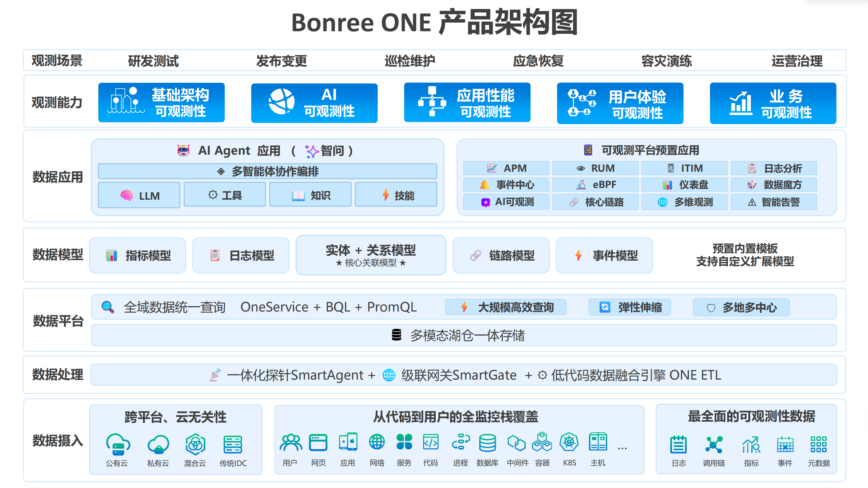This screenshot has width=868, height=488.
Task: Open the 应用性能可观测性 card
Action: (467, 103)
